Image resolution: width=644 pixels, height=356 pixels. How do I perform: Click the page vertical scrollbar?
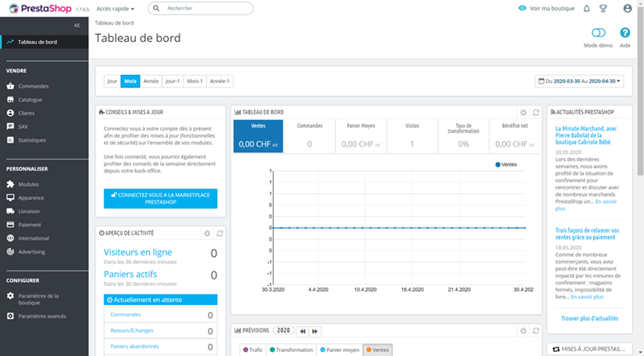640,90
